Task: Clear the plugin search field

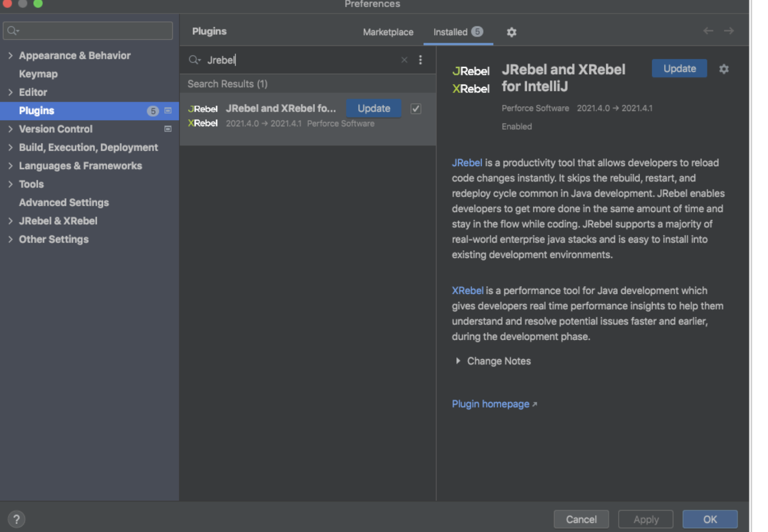Action: (x=404, y=60)
